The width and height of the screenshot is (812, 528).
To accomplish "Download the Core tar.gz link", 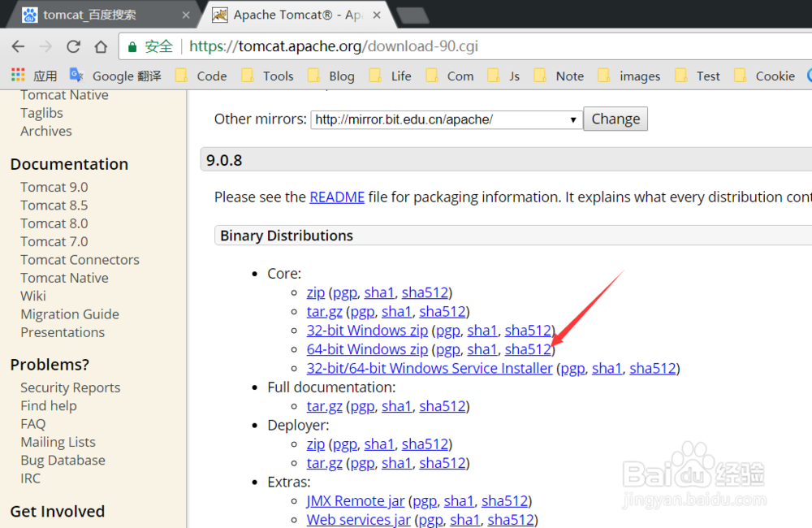I will [324, 312].
